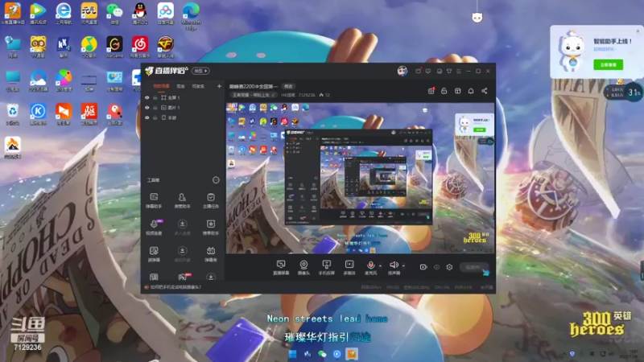Open the video co-streaming tool with purple badge

click(154, 227)
